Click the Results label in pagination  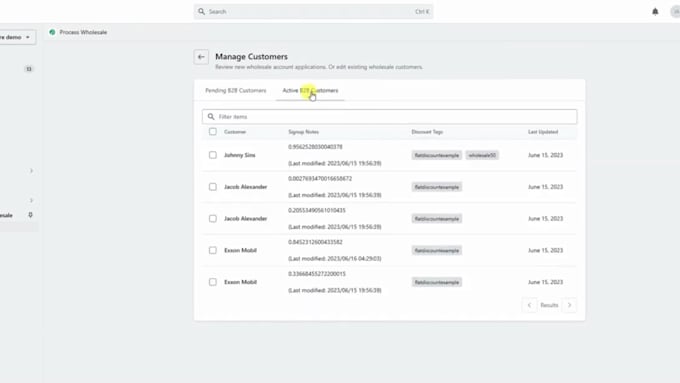[x=549, y=305]
